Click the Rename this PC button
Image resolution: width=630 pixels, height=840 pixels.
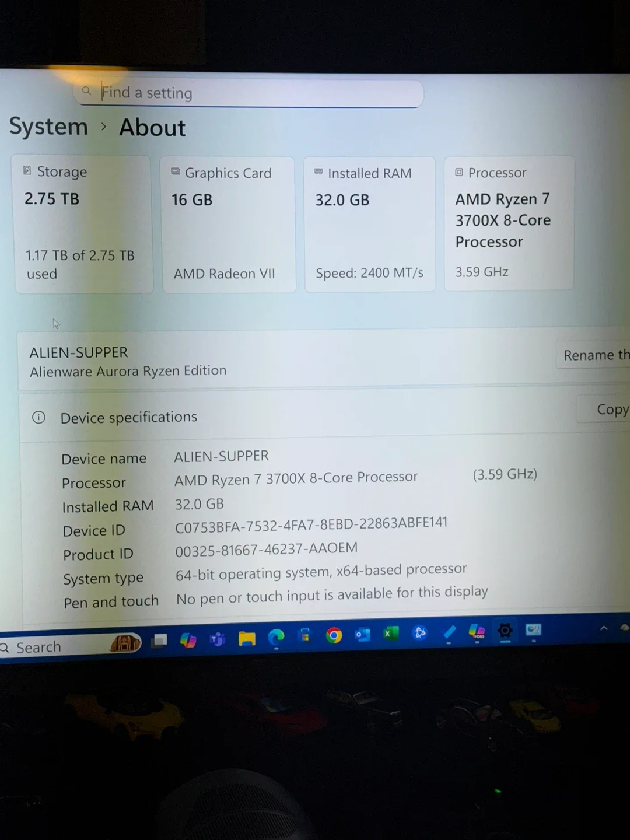click(x=594, y=355)
